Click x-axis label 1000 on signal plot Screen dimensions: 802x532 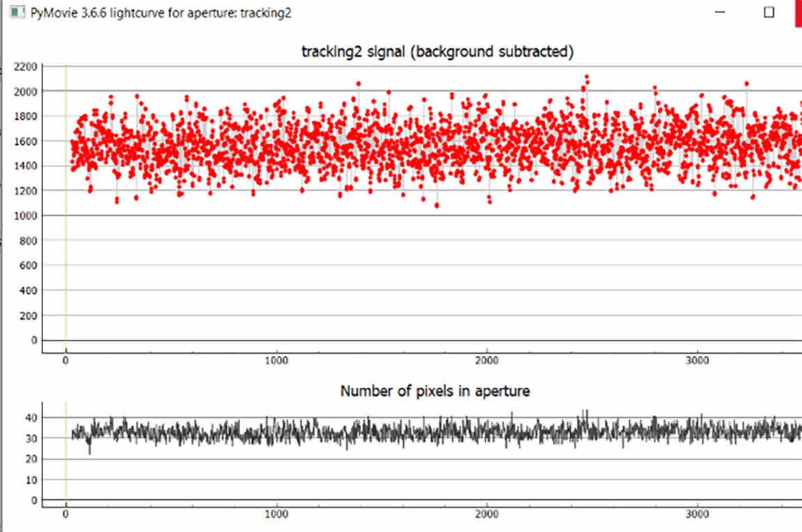coord(276,361)
